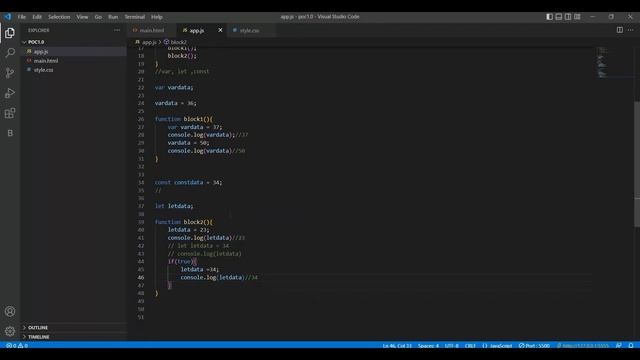640x360 pixels.
Task: Click errors and warnings indicator in status bar
Action: click(17, 345)
